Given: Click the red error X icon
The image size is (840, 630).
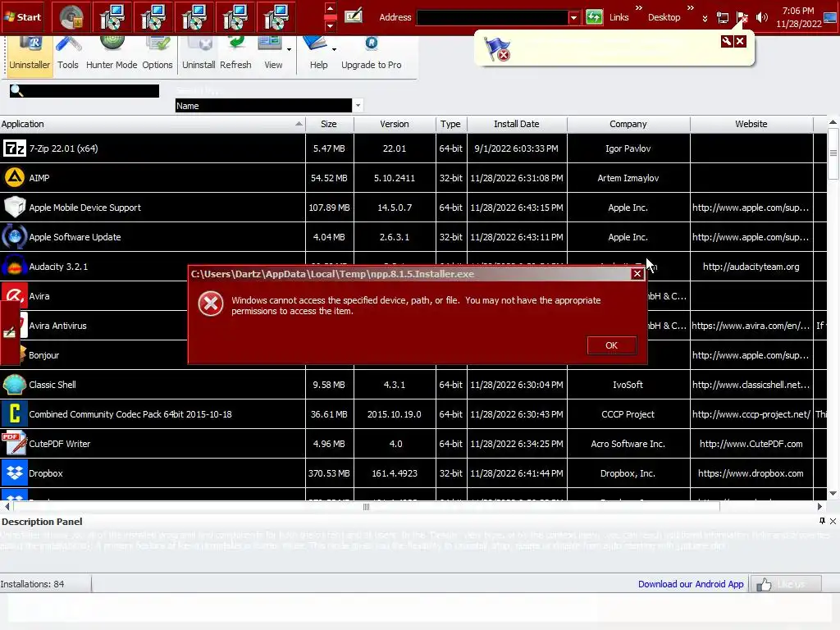Looking at the screenshot, I should tap(211, 304).
